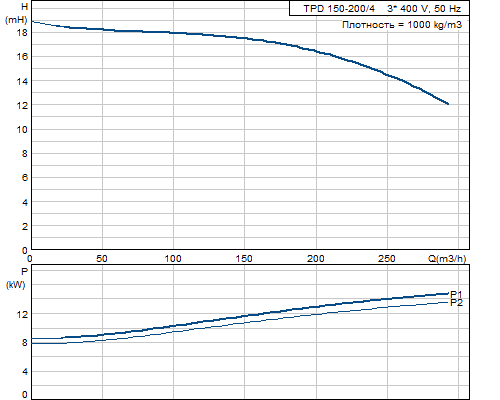Click the 150 tick on flow axis
The width and height of the screenshot is (500, 400).
(244, 258)
